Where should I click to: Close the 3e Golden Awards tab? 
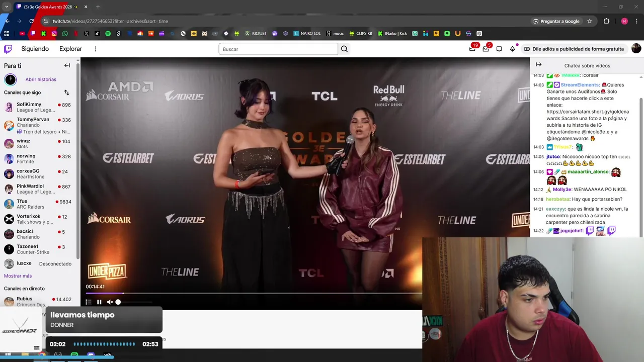86,7
